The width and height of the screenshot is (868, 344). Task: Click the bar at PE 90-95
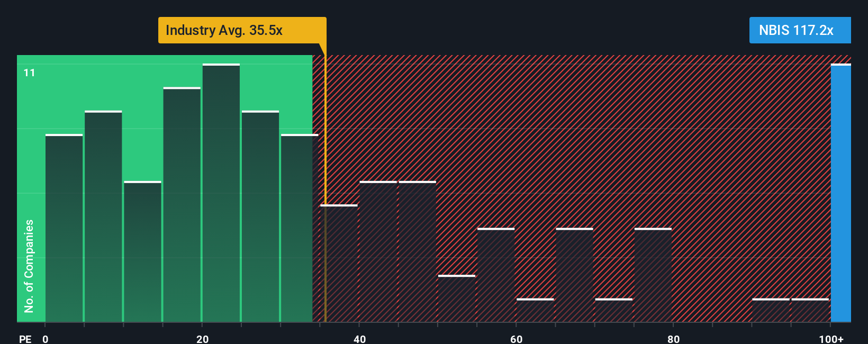771,310
